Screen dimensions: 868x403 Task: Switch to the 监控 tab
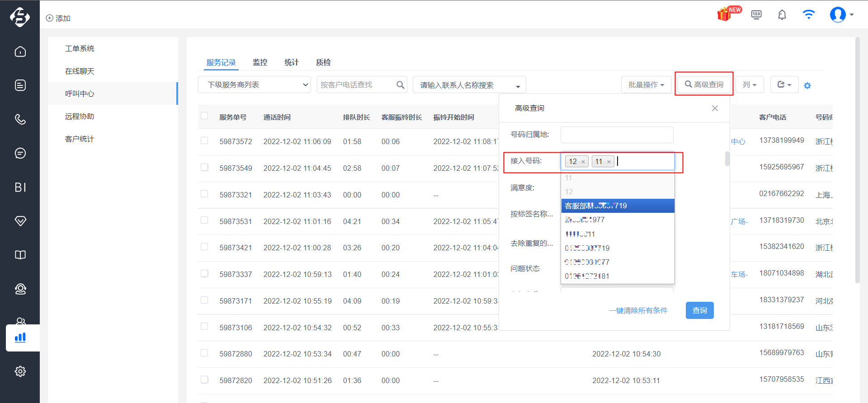coord(260,62)
